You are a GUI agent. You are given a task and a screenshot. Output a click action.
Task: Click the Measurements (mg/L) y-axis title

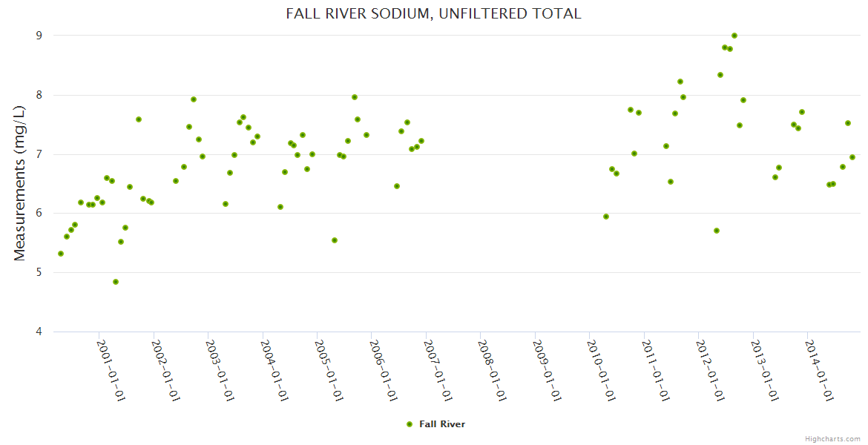pos(20,182)
